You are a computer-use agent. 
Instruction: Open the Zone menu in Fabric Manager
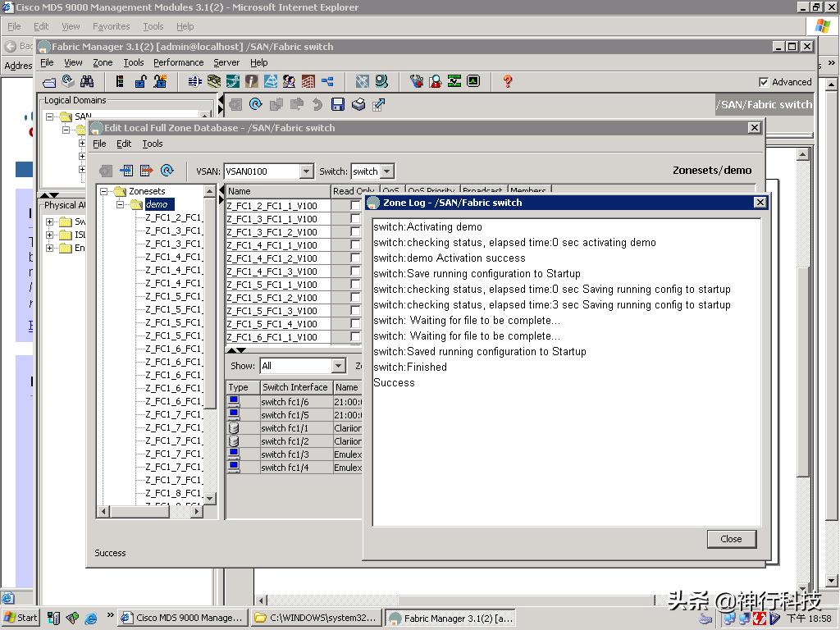[x=103, y=62]
